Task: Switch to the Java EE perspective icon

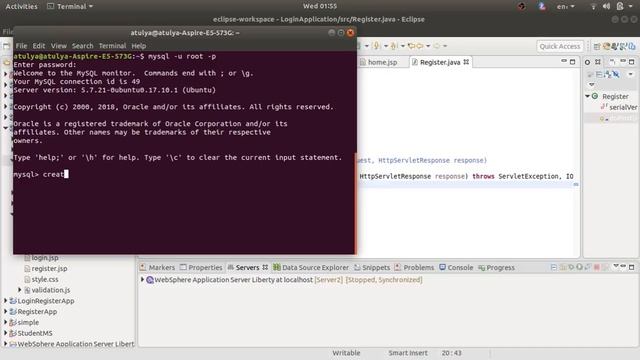Action: [x=607, y=47]
